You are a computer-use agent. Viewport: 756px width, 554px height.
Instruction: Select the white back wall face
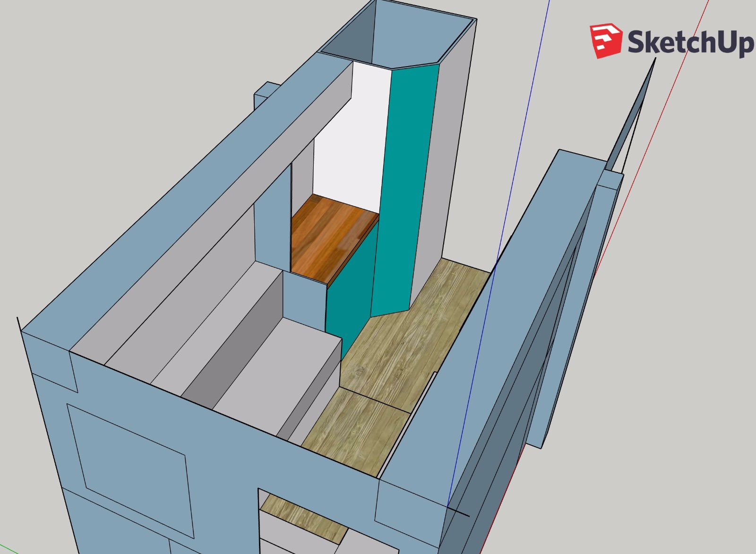(353, 137)
